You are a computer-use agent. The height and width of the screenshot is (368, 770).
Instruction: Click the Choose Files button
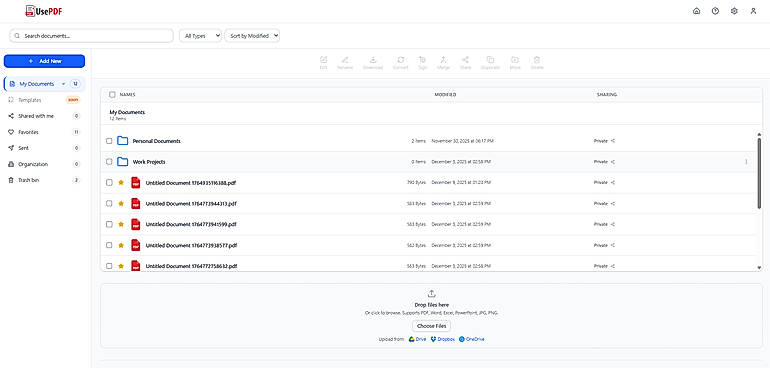point(431,326)
